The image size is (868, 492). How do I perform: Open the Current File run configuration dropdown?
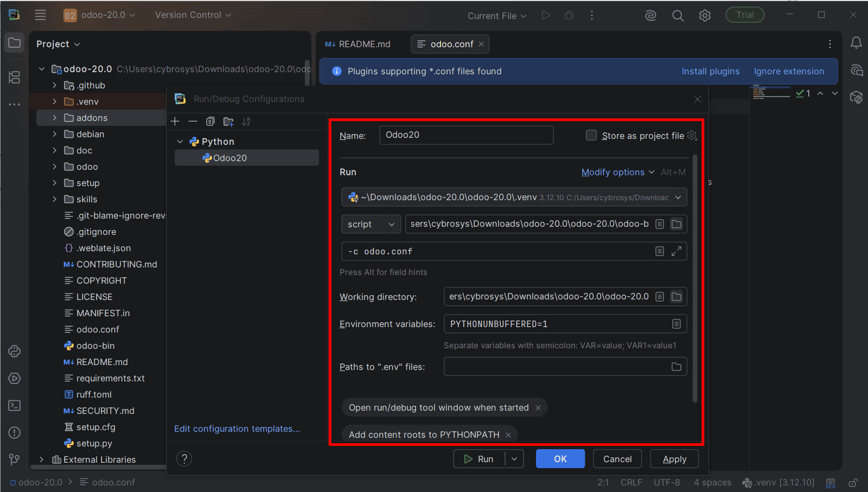click(x=497, y=16)
